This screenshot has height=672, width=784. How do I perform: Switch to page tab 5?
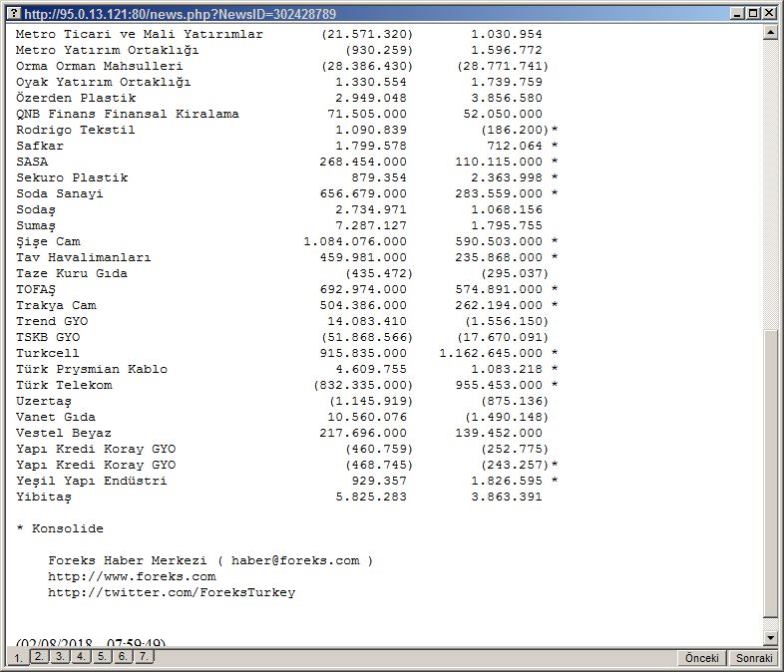(x=102, y=656)
